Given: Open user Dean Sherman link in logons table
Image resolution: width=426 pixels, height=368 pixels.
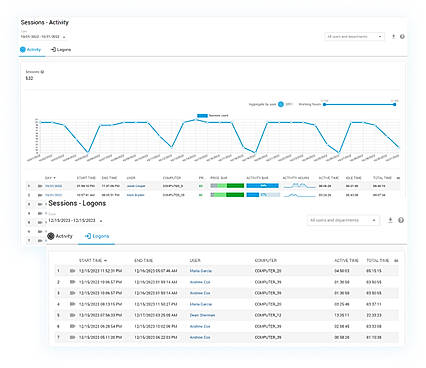Looking at the screenshot, I should pyautogui.click(x=202, y=315).
